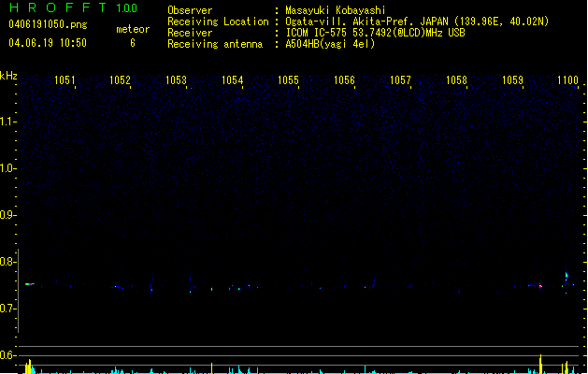This screenshot has width=588, height=374.
Task: Click the 1051 time axis marker
Action: (65, 80)
